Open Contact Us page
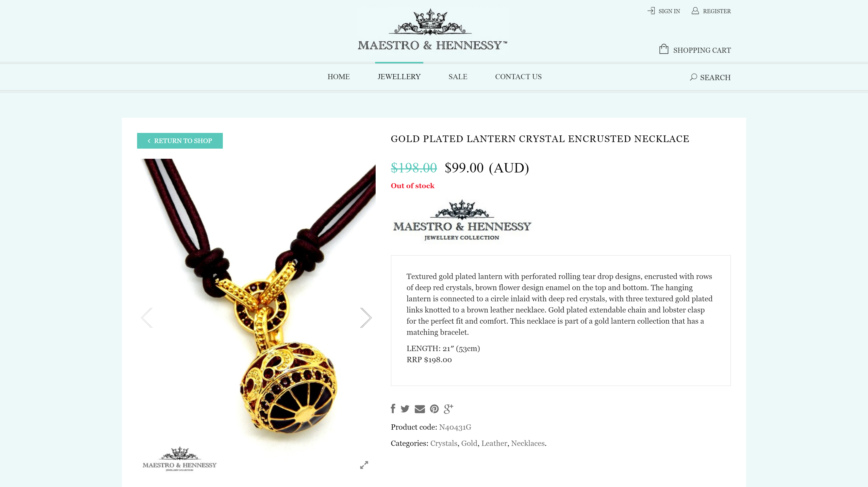The height and width of the screenshot is (487, 868). [x=518, y=76]
